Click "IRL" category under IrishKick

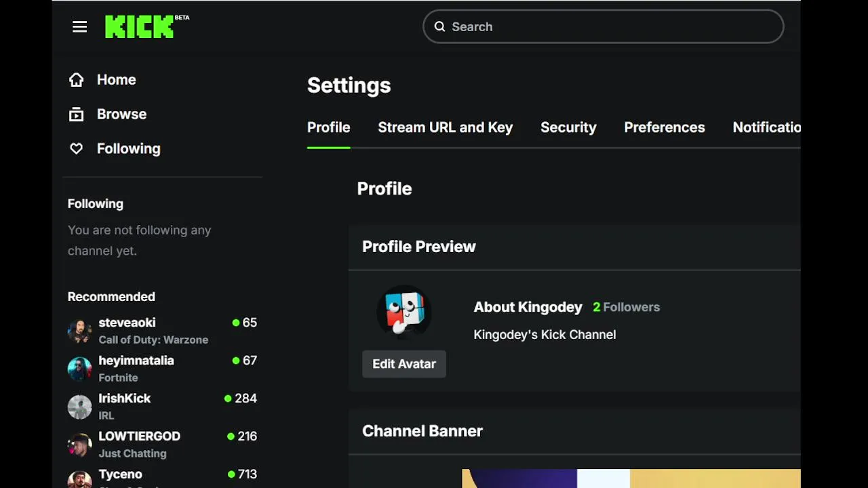pos(106,415)
